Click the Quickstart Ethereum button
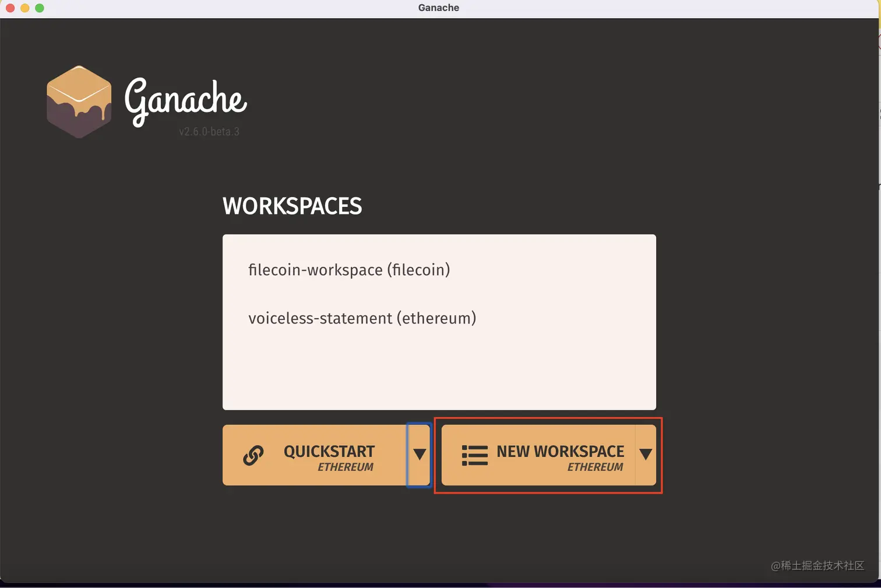Screen dimensions: 881x588 click(315, 455)
